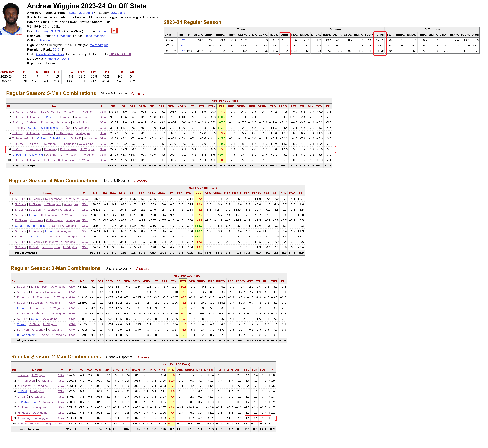
Task: Open the 2013 recruiting rank link
Action: point(56,50)
